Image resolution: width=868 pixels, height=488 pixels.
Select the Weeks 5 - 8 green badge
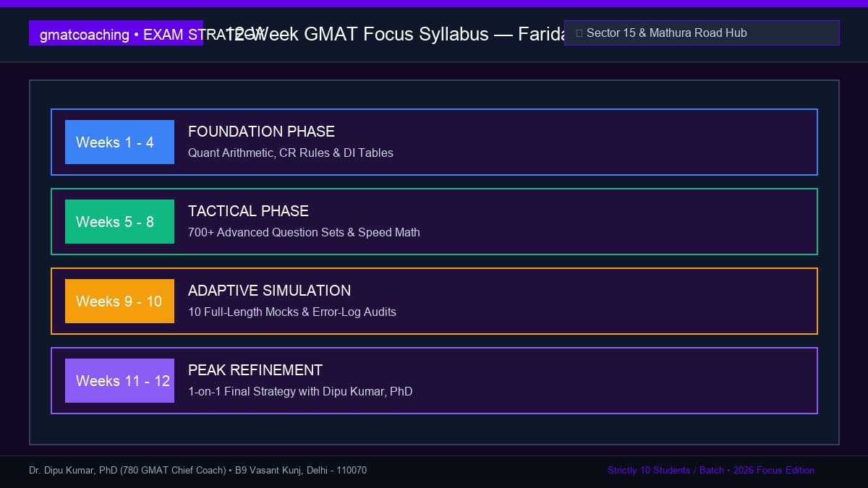point(119,222)
